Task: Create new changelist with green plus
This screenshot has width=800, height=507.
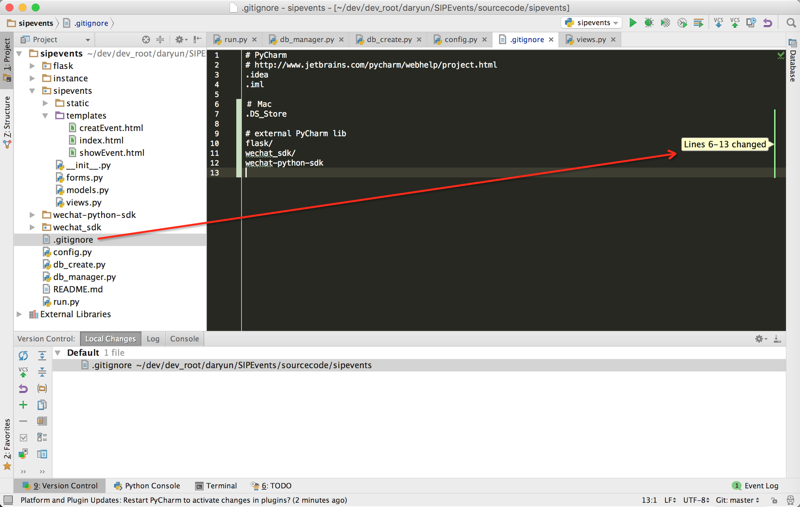Action: (23, 405)
